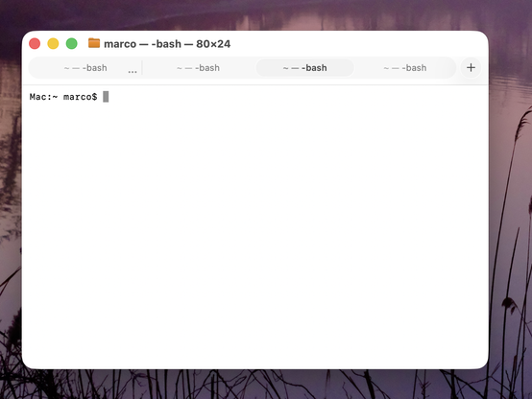
Task: Open a new tab with the plus button
Action: (471, 68)
